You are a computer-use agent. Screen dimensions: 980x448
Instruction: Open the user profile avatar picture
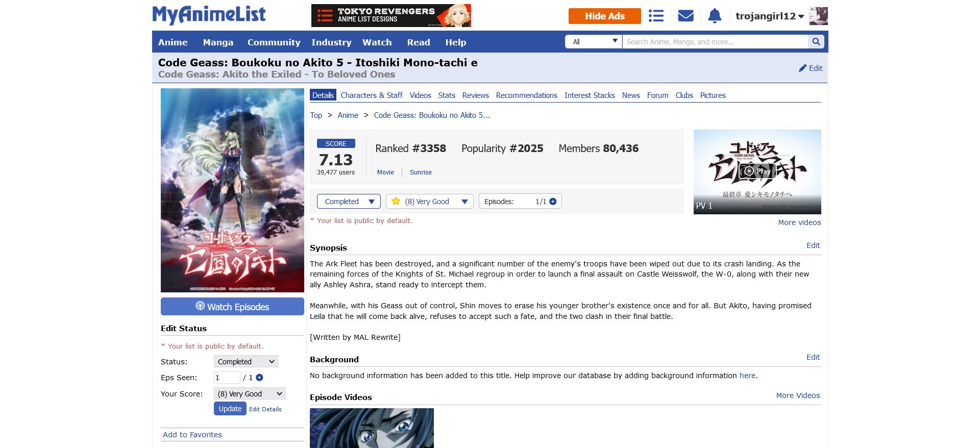point(818,16)
